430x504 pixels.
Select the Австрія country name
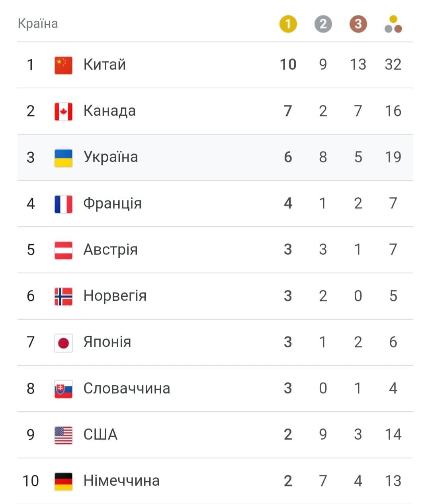110,249
